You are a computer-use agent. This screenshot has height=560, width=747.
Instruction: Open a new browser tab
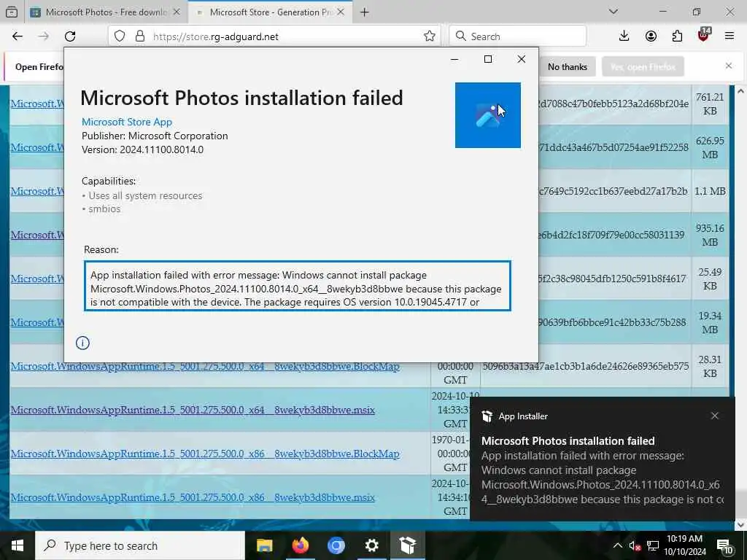pyautogui.click(x=365, y=12)
